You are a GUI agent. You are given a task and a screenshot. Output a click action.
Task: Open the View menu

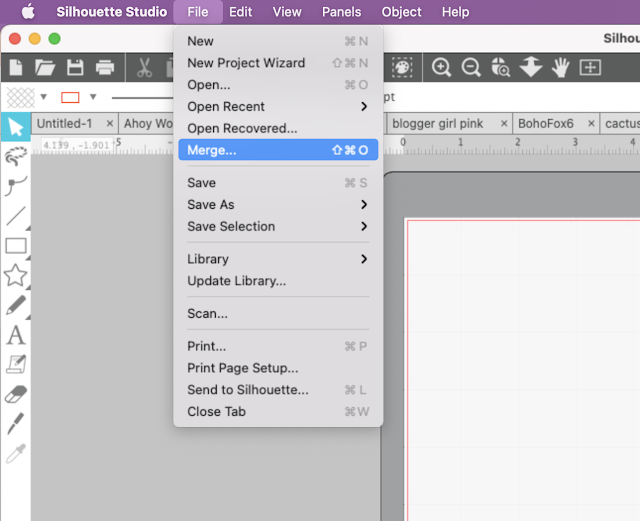pyautogui.click(x=287, y=12)
